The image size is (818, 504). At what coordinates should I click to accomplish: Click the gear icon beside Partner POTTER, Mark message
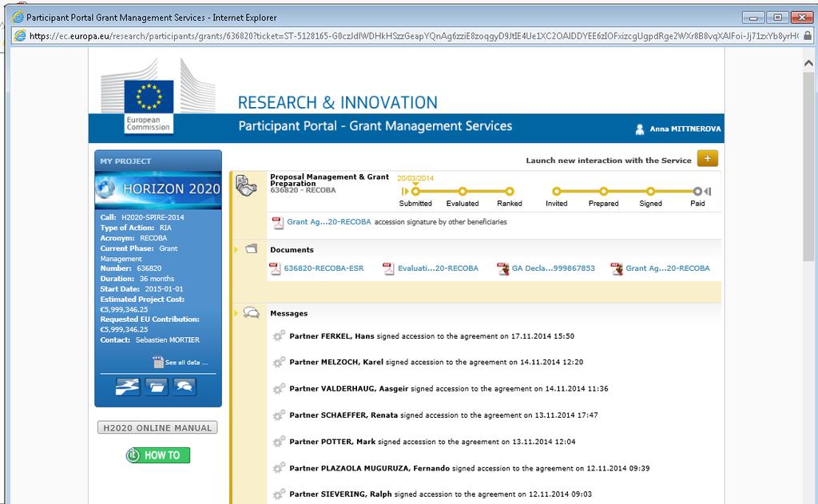[279, 442]
